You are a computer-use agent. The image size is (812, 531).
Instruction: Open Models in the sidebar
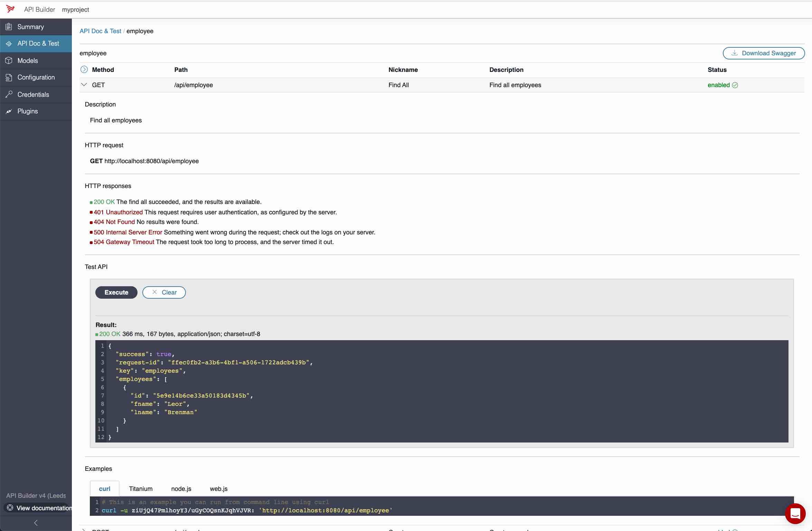point(36,60)
